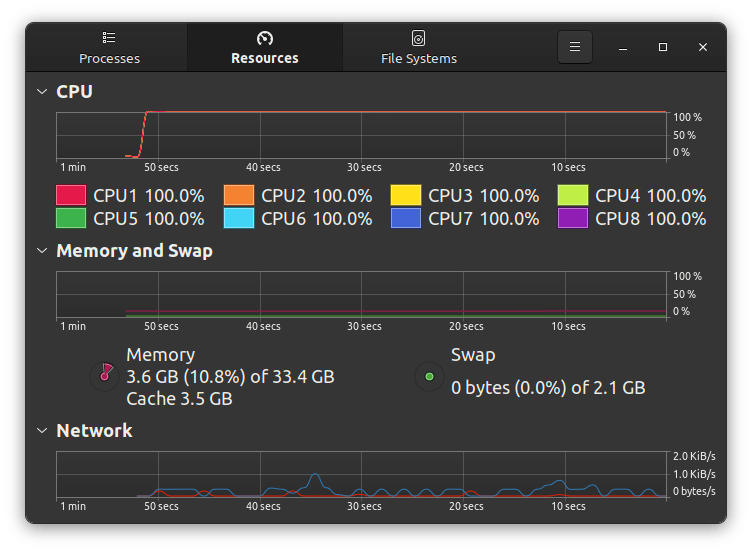Open the CPU6 cyan color picker
752x552 pixels.
click(x=238, y=218)
